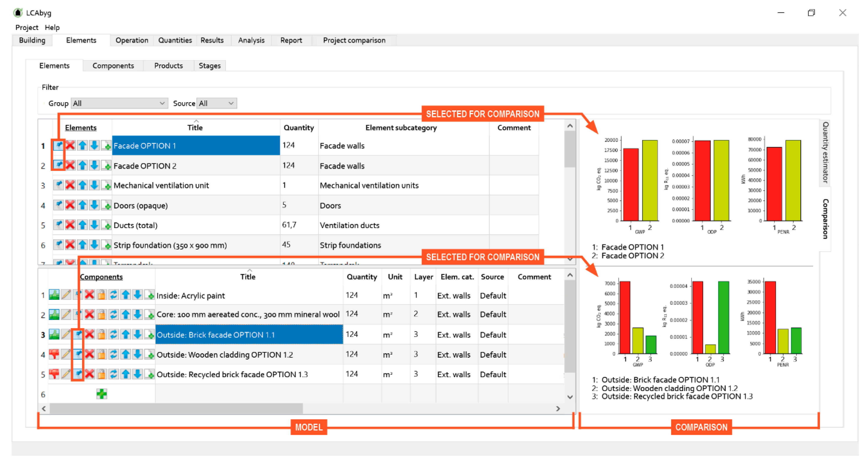The image size is (868, 464).
Task: Click lock icon for Core component
Action: coord(101,315)
